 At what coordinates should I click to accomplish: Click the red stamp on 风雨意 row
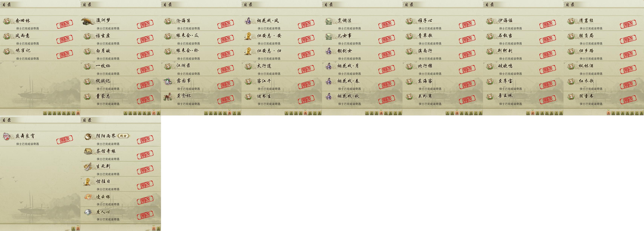[65, 39]
